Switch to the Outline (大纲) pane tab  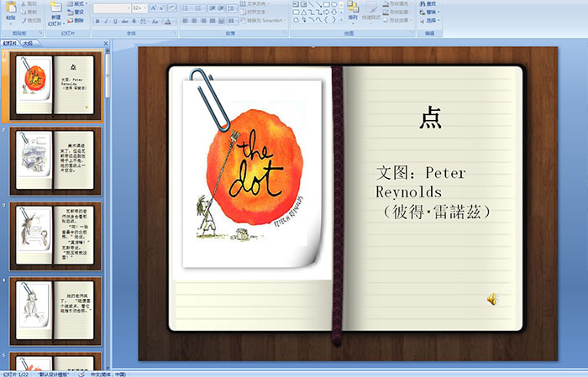coord(28,44)
